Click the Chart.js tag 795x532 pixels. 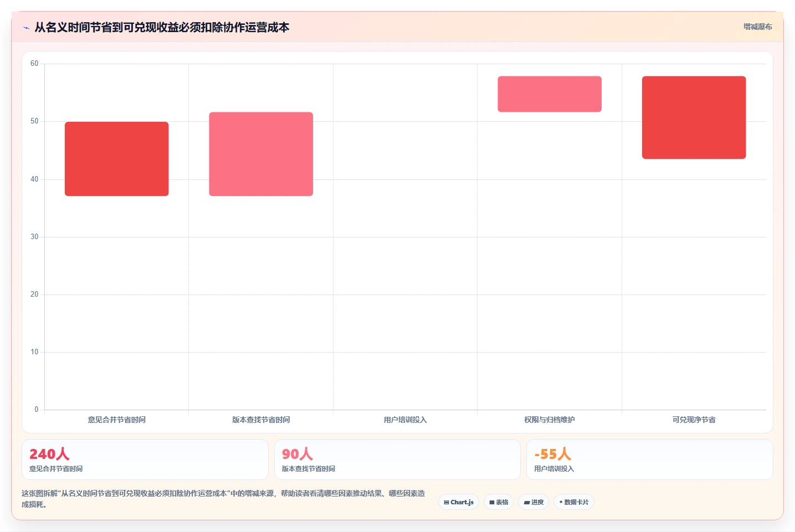tap(459, 502)
